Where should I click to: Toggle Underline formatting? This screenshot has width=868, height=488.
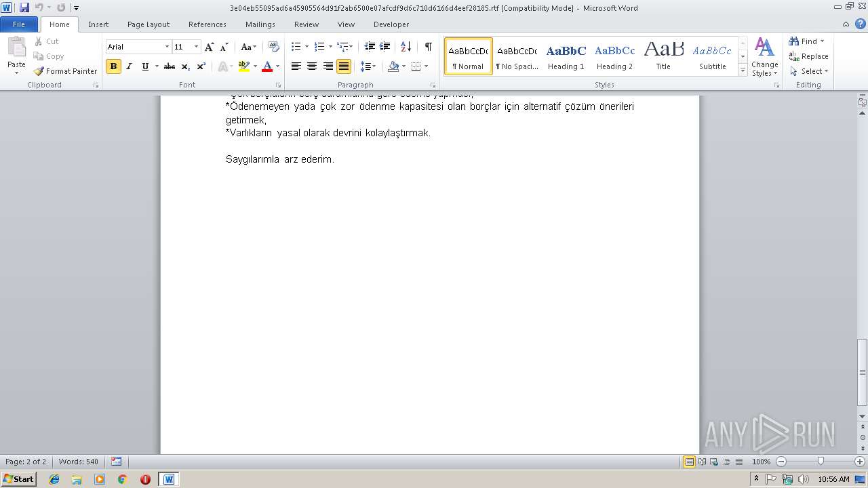[145, 66]
